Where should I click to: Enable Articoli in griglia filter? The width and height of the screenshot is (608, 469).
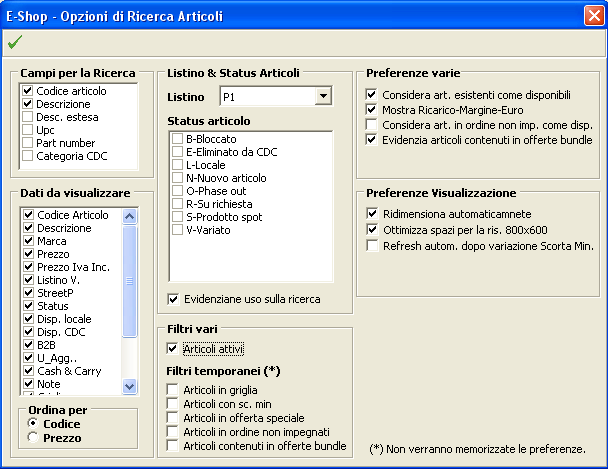click(172, 390)
